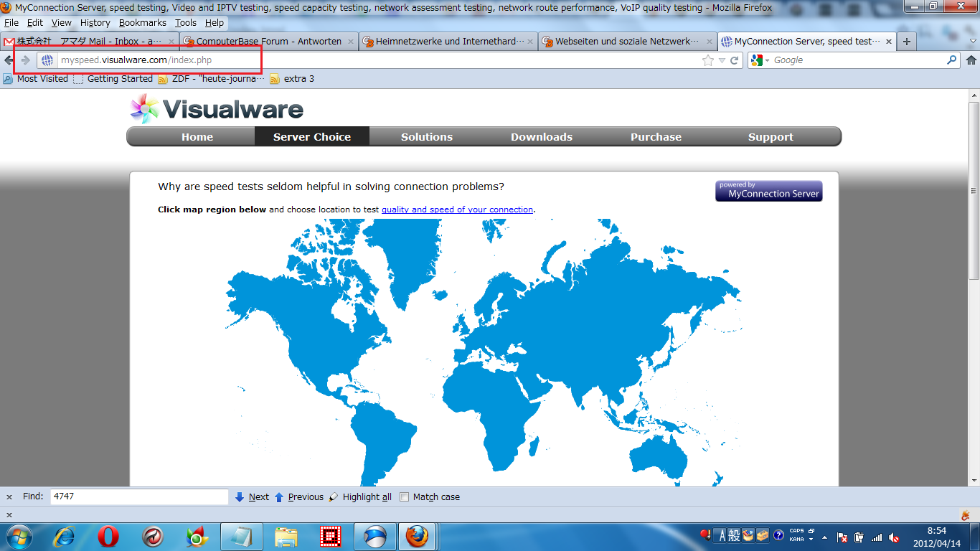Open the Most Visited bookmarks folder
980x551 pixels.
point(36,79)
